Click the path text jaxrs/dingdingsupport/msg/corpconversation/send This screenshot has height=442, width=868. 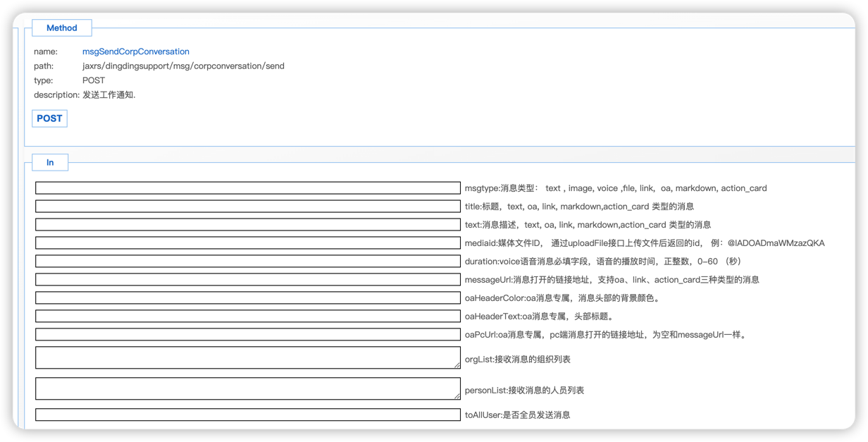tap(183, 66)
